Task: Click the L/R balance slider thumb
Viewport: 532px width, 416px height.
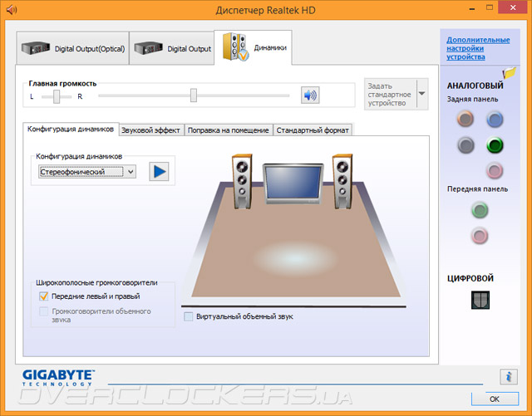Action: pos(57,96)
